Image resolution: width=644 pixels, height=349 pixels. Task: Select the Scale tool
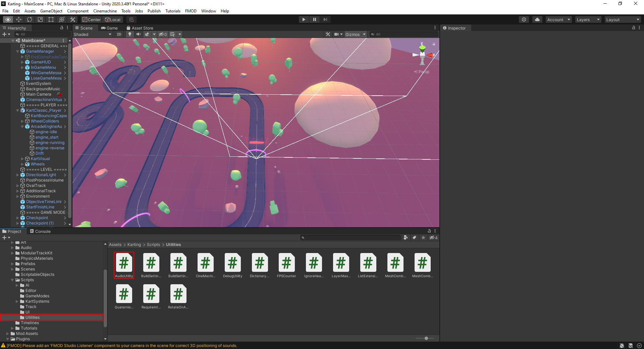pyautogui.click(x=40, y=19)
